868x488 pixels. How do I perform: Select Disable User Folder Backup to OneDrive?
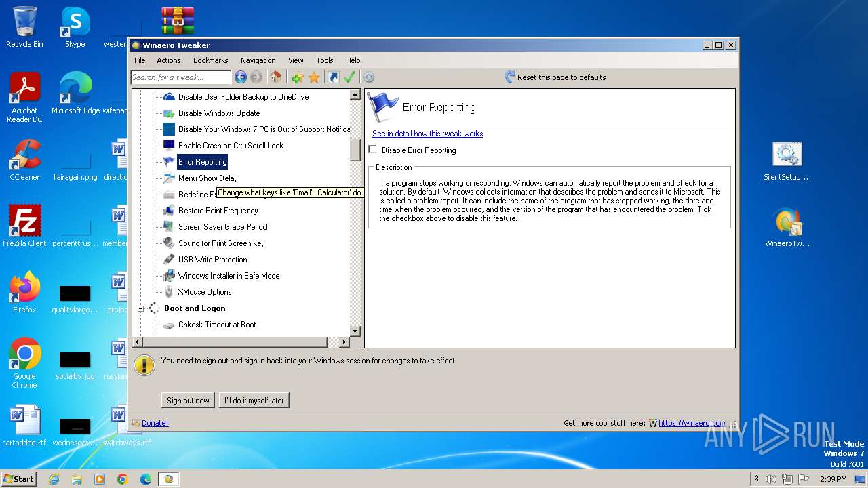tap(243, 97)
